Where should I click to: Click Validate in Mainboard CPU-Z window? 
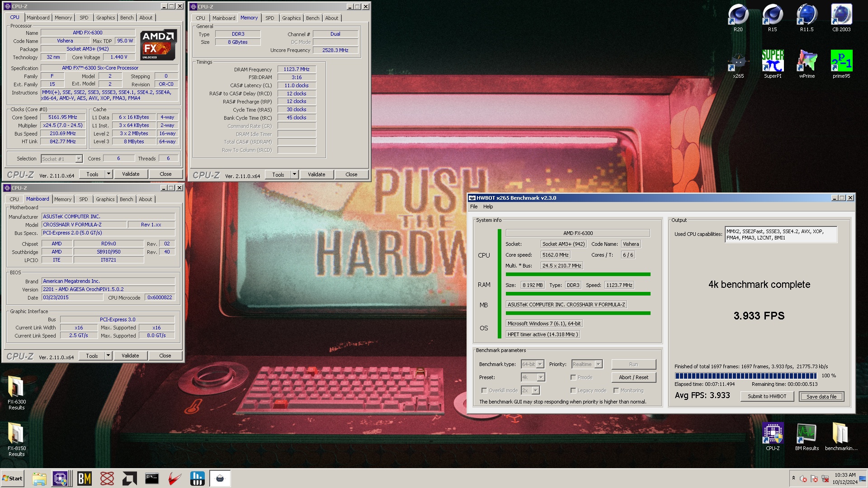(x=130, y=356)
